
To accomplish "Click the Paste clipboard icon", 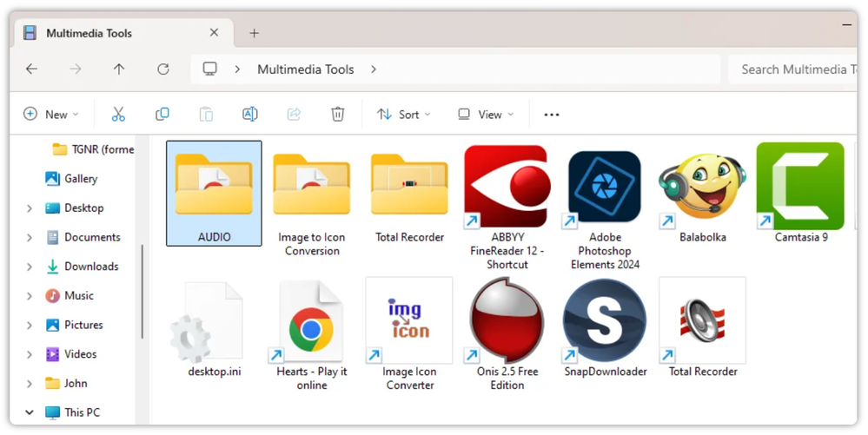I will coord(206,115).
